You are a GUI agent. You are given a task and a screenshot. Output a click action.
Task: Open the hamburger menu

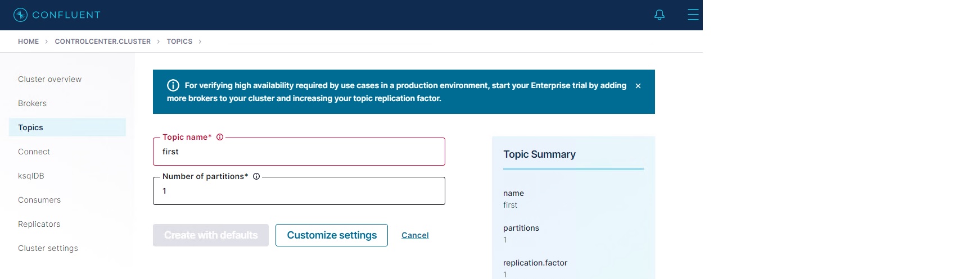coord(693,15)
